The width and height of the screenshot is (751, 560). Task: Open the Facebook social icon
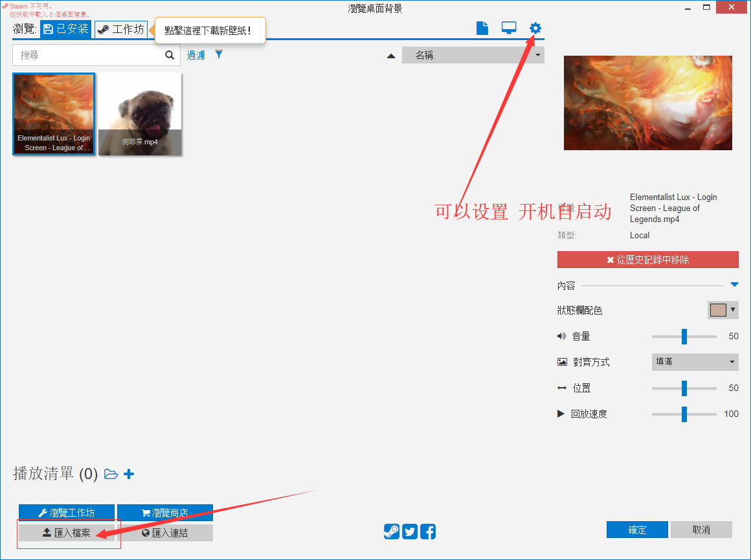tap(428, 532)
